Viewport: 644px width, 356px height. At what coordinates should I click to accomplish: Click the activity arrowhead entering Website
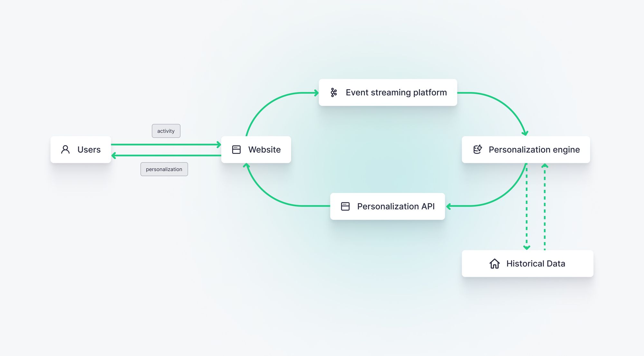coord(219,145)
